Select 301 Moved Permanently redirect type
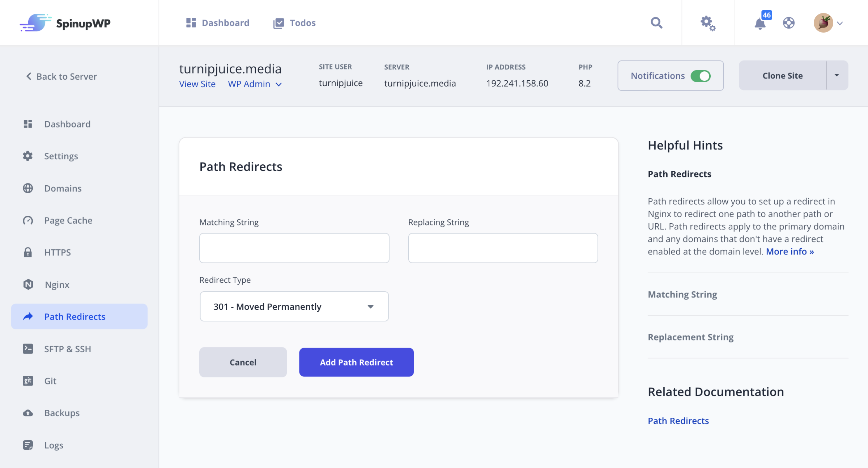The image size is (868, 468). 294,306
